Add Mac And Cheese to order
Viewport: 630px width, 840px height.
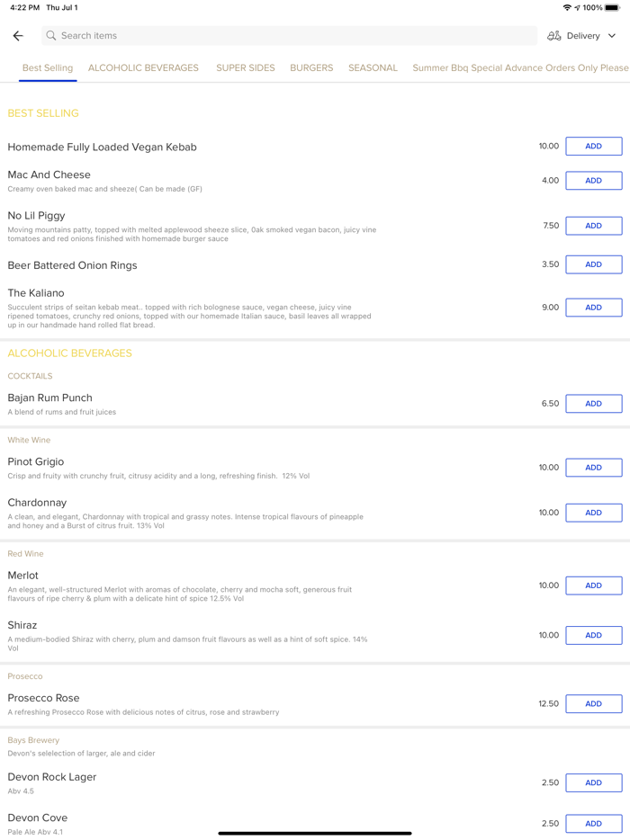tap(593, 181)
